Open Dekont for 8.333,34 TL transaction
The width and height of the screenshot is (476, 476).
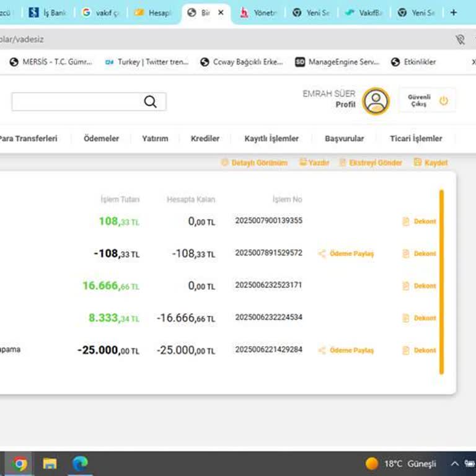tap(420, 318)
